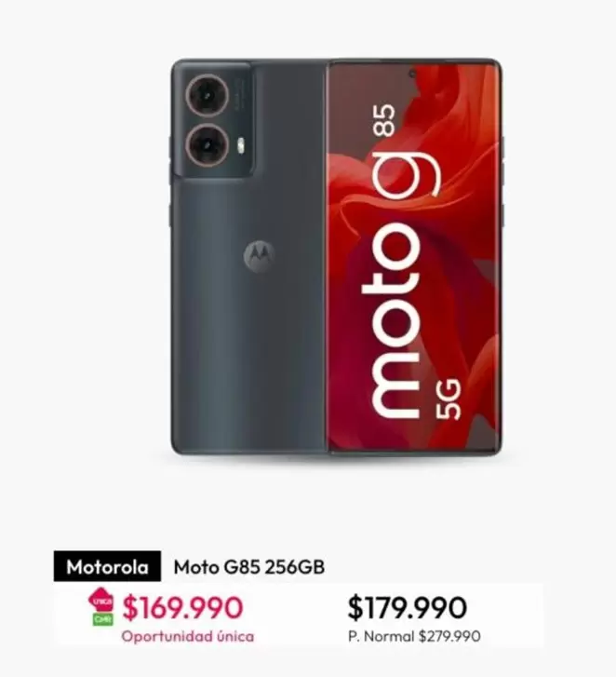Click the red Única badge icon
The image size is (616, 677).
(x=101, y=600)
